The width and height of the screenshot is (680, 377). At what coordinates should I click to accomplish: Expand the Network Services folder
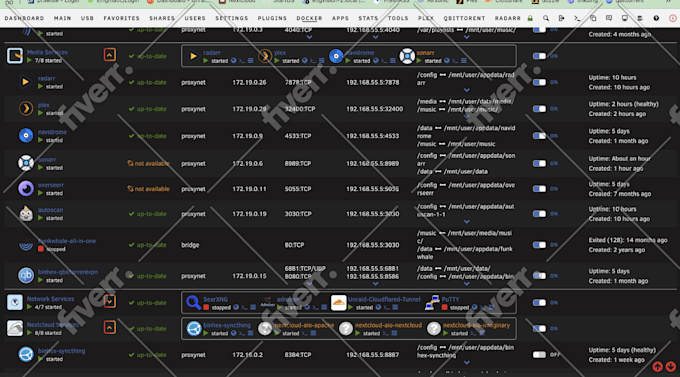click(x=109, y=302)
